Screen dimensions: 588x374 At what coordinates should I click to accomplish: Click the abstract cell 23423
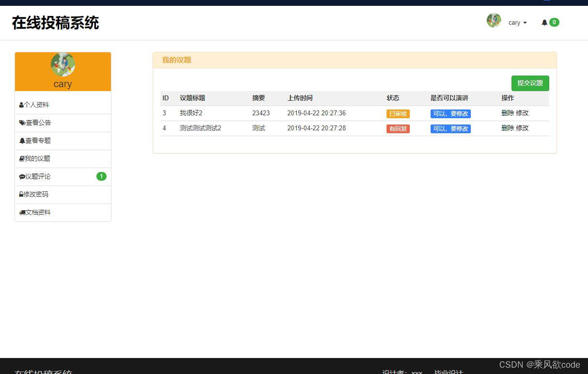click(x=261, y=113)
